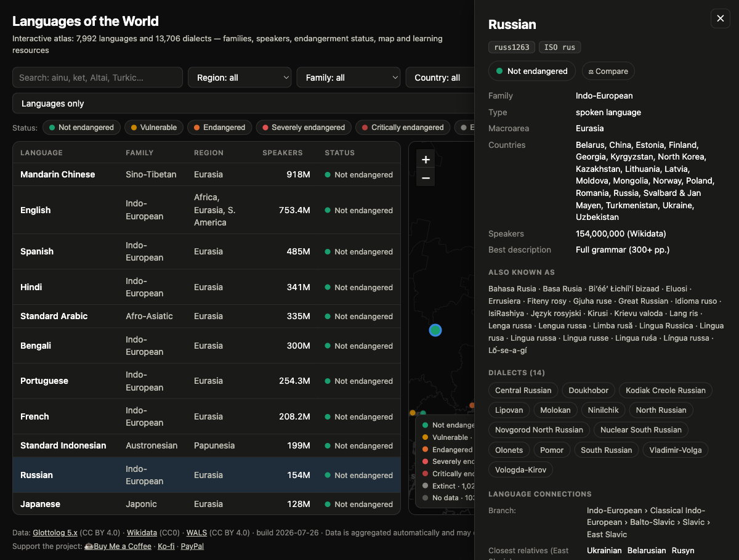Open the Belarusian relative link

point(647,550)
